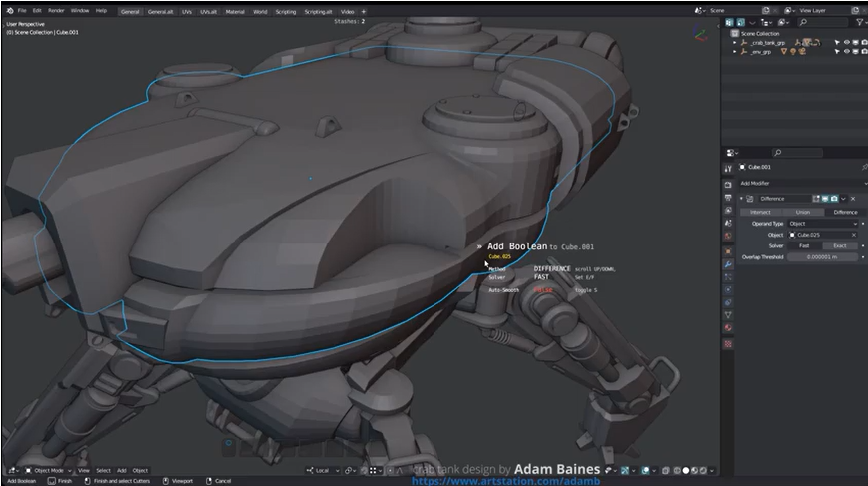
Task: Click the Scene Collection icon
Action: 734,34
